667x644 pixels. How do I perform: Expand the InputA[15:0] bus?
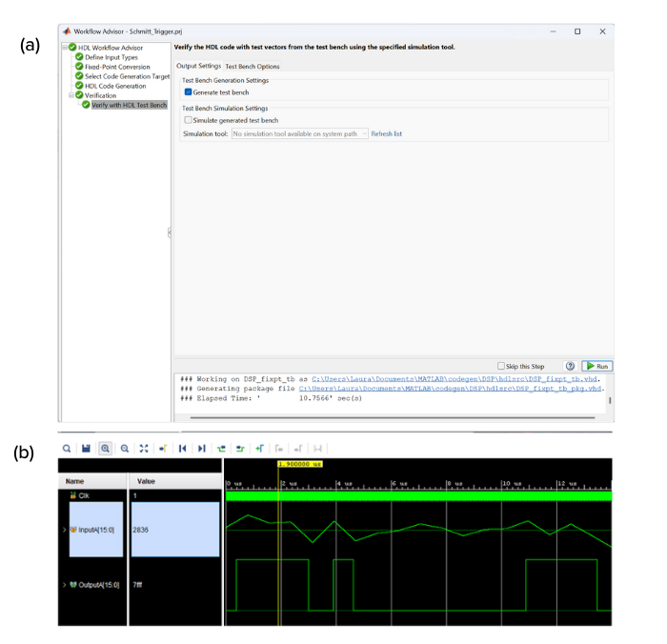tap(64, 530)
